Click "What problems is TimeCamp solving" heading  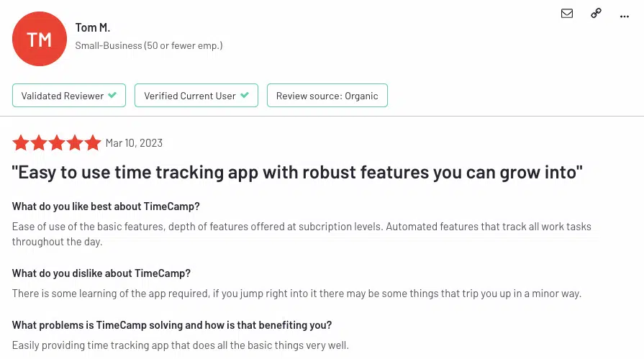pos(172,325)
